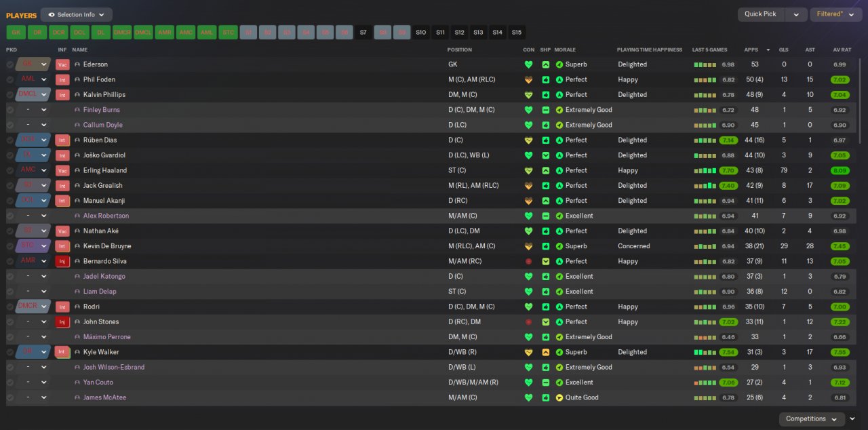This screenshot has height=430, width=868.
Task: Open Josh Wilson-Esbrand's position selector dropdown
Action: (x=44, y=368)
